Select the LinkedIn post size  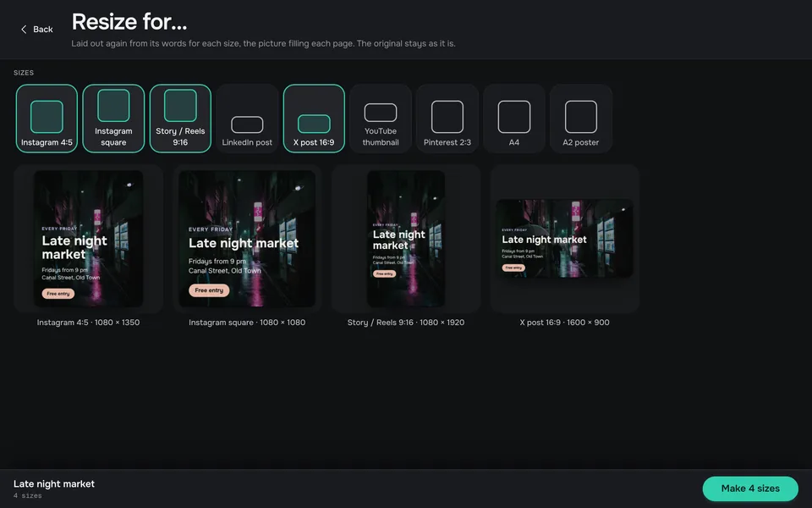coord(247,119)
